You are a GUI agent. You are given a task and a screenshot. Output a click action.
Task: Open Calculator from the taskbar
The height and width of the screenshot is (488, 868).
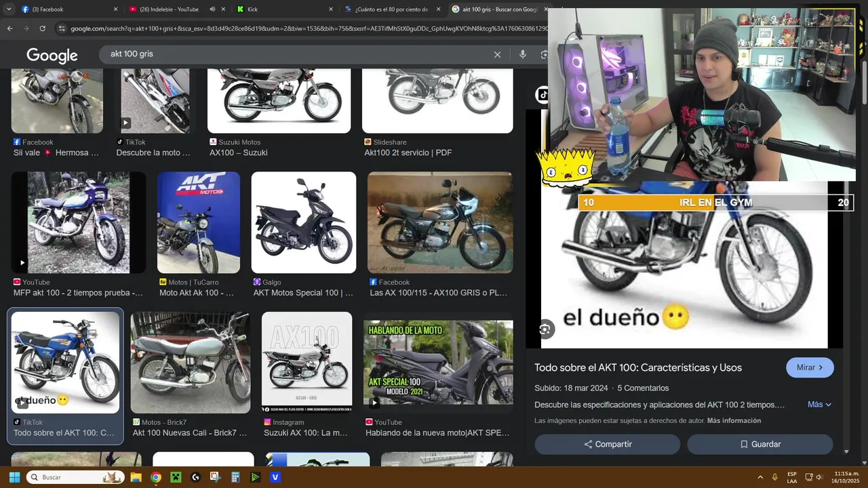coord(235,477)
